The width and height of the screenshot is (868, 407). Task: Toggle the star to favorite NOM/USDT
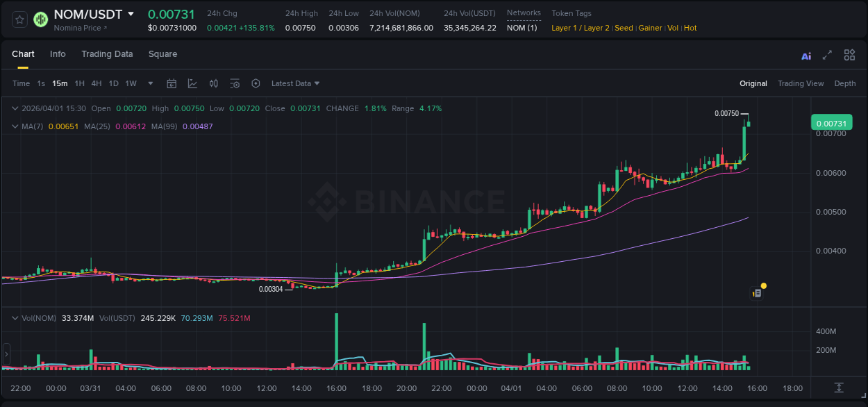[x=19, y=19]
